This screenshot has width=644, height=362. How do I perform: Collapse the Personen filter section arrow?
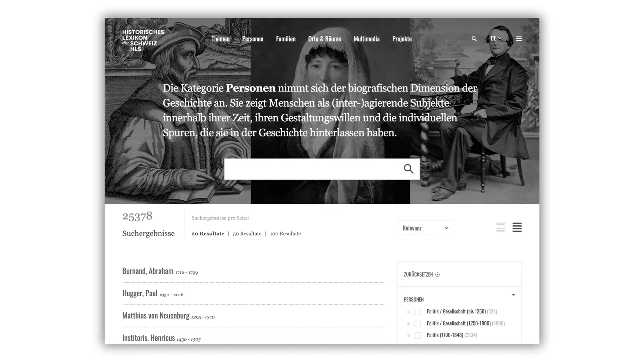(513, 295)
